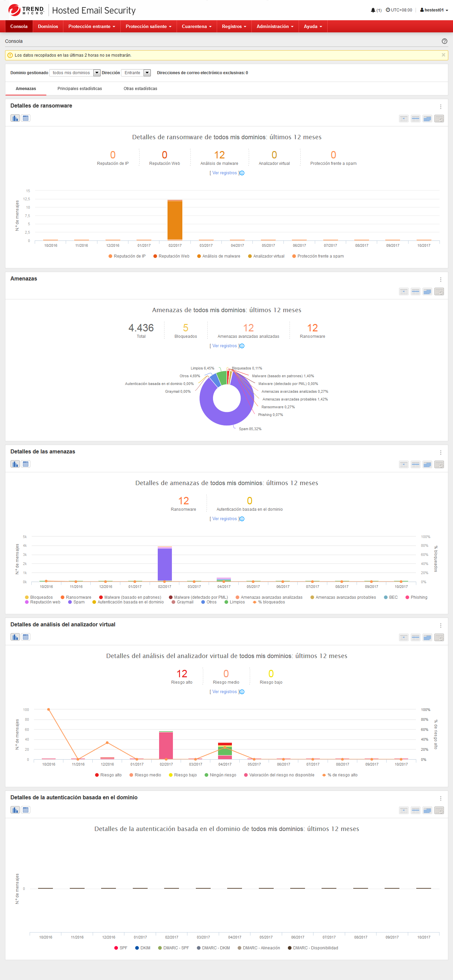Switch ransomware widget to bar chart view
Viewport: 453px width, 980px height.
(15, 118)
